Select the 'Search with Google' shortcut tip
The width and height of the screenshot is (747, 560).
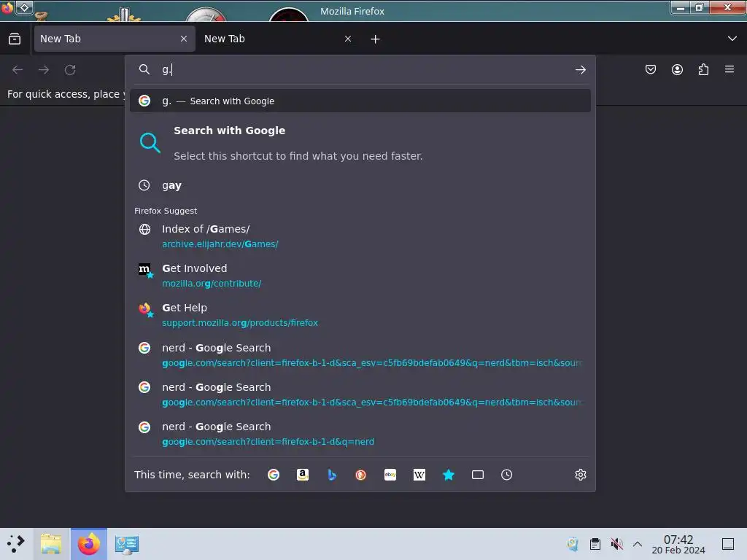click(360, 143)
